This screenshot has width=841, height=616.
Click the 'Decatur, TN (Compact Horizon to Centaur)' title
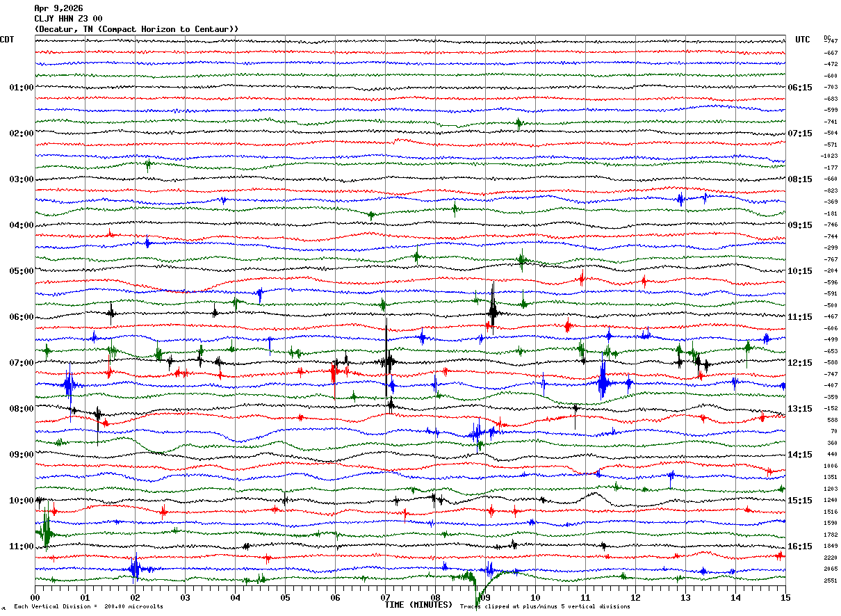(136, 29)
